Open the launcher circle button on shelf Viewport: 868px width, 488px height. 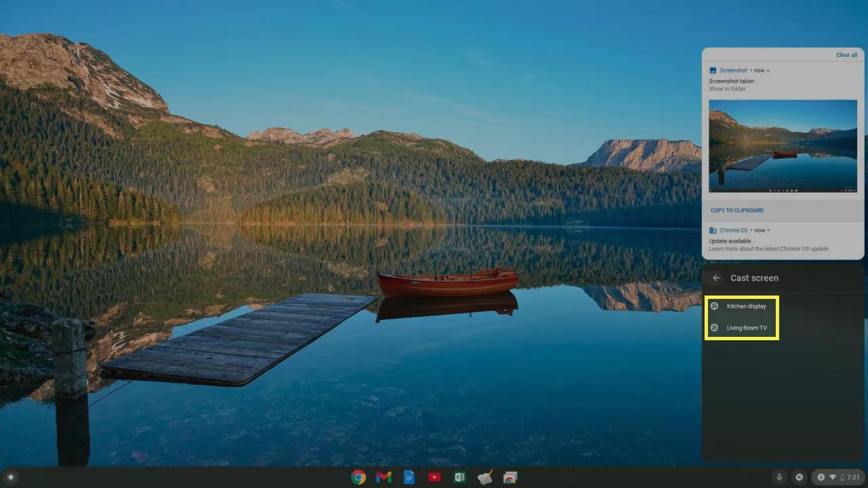(10, 477)
